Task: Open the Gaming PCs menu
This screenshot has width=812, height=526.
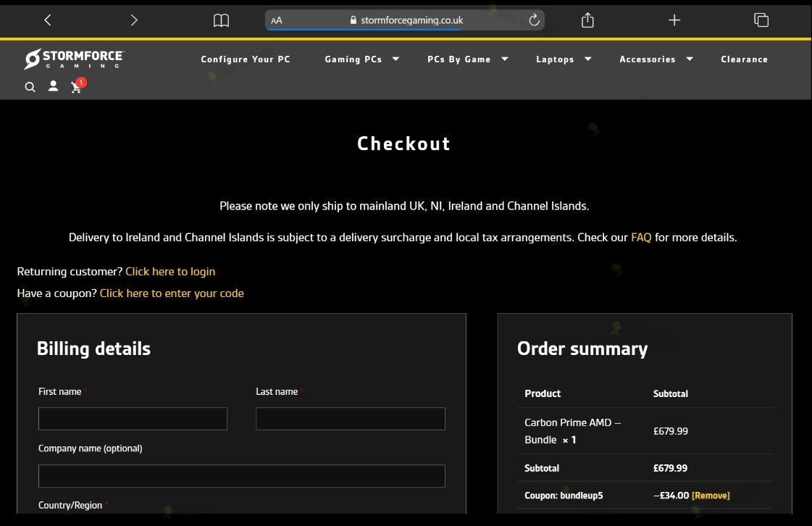Action: click(353, 59)
